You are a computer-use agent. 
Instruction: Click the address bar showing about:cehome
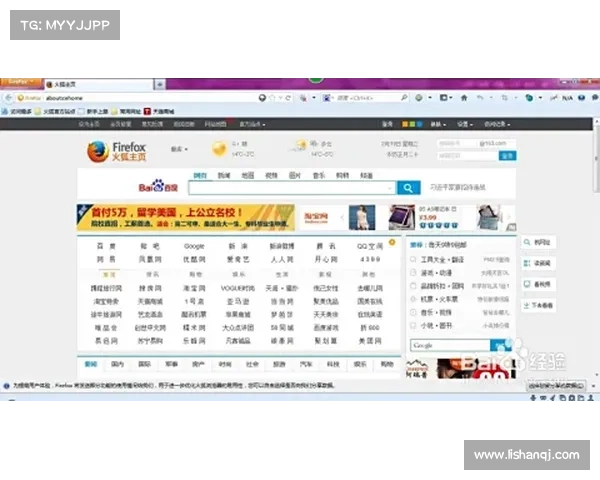(151, 98)
